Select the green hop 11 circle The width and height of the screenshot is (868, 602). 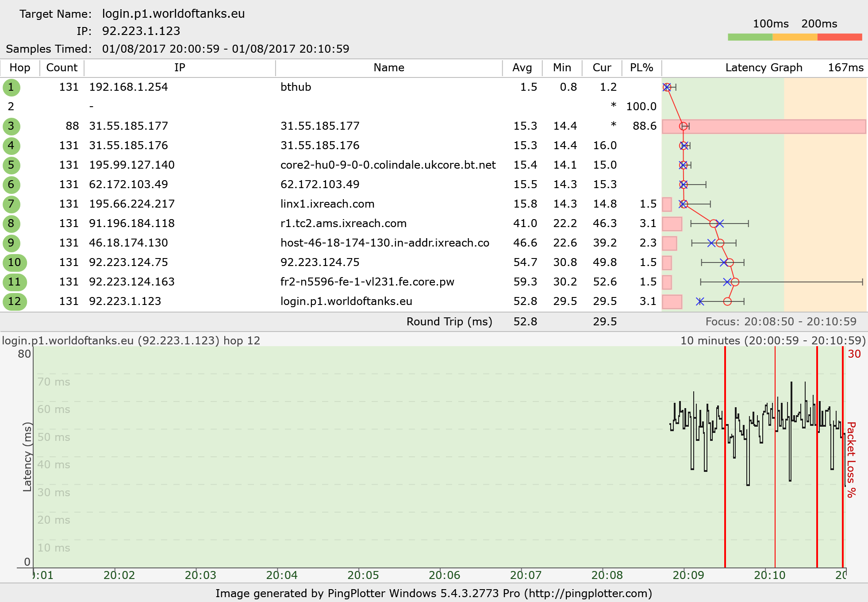coord(15,282)
